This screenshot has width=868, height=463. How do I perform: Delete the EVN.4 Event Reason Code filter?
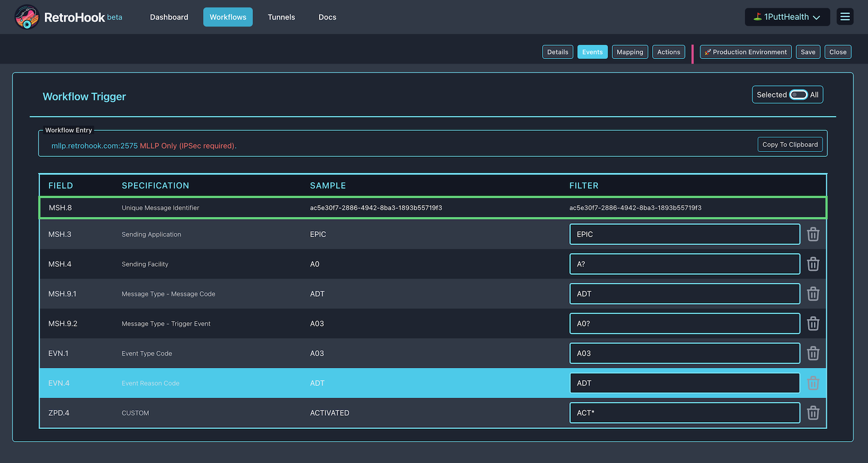[813, 383]
